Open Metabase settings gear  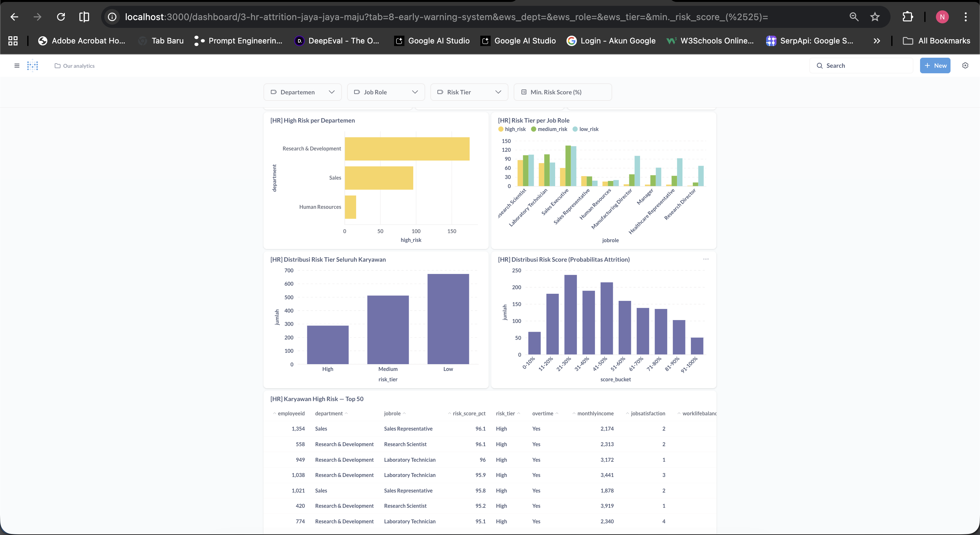point(965,65)
